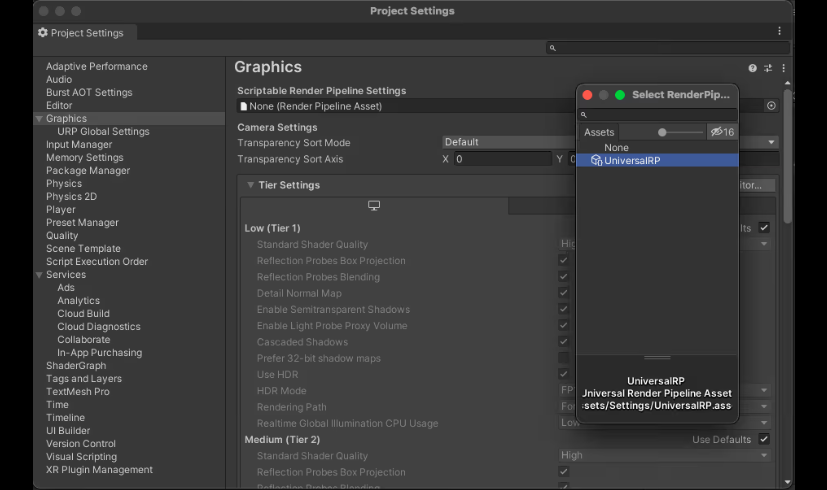Open ShaderGraph settings
Image resolution: width=827 pixels, height=490 pixels.
(x=76, y=366)
